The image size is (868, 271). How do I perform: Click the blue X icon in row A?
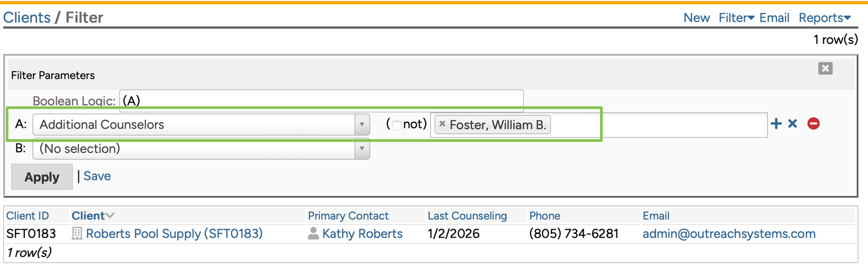tap(792, 124)
